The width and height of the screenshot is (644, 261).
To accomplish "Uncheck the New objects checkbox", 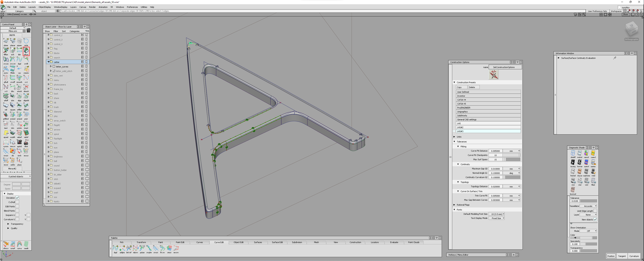I will click(595, 219).
